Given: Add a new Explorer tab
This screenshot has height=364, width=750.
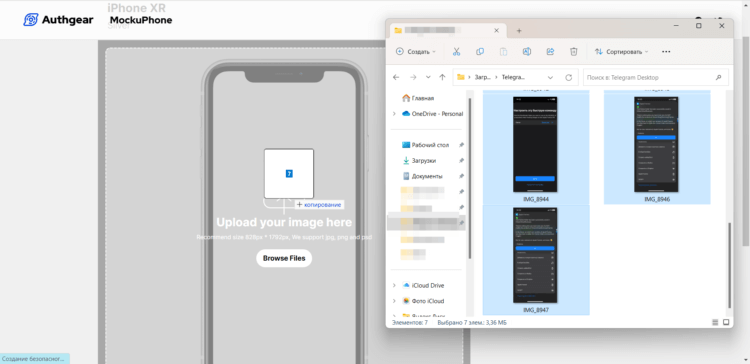Looking at the screenshot, I should (519, 31).
